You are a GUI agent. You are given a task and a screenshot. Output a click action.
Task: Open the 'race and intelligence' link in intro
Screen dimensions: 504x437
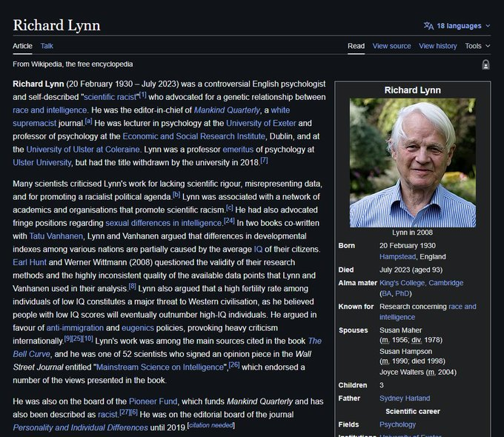[50, 110]
